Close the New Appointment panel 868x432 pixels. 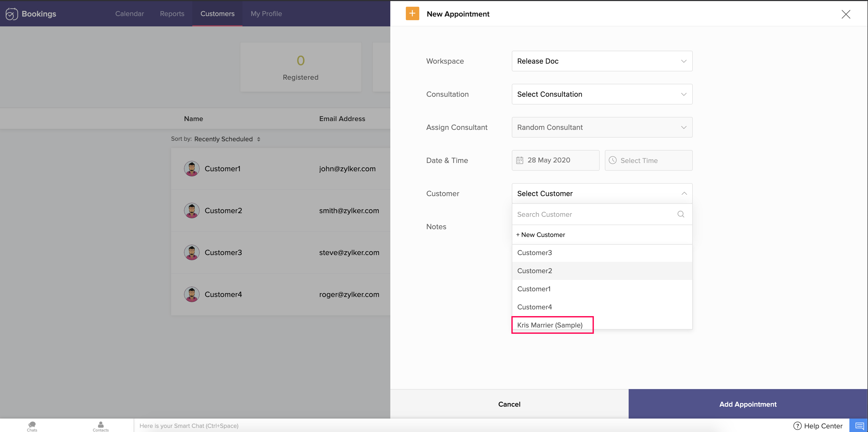click(x=846, y=14)
